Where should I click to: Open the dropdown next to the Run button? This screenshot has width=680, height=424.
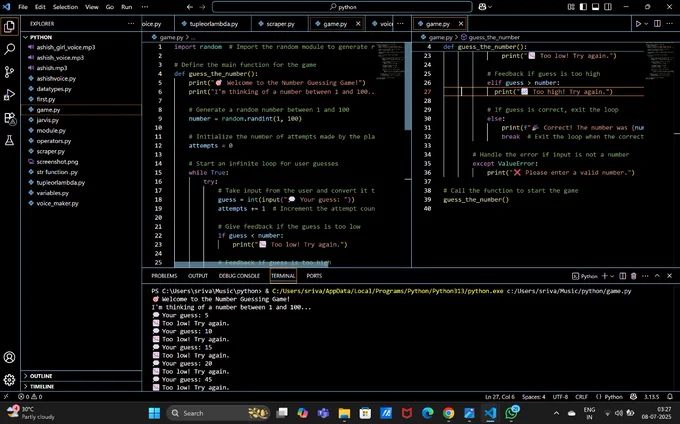tap(646, 24)
